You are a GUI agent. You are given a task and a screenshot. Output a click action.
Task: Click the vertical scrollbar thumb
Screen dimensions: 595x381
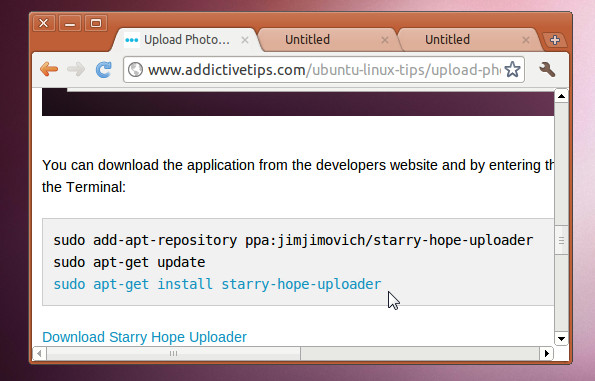pos(561,240)
